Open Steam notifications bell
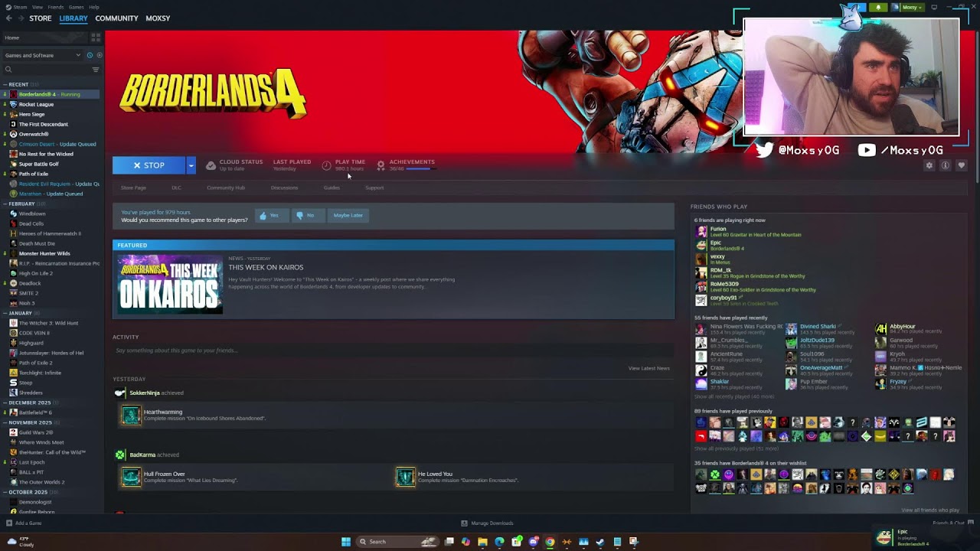This screenshot has width=980, height=551. pyautogui.click(x=878, y=8)
